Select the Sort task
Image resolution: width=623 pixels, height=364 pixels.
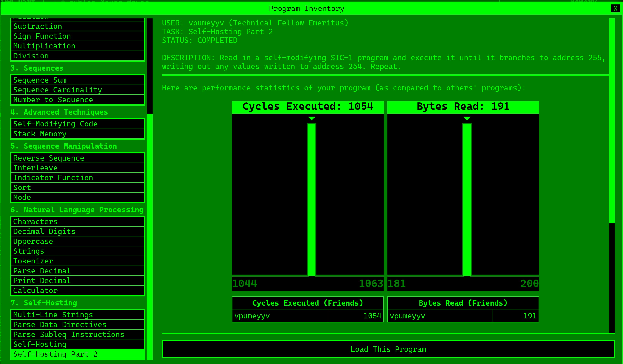(78, 188)
